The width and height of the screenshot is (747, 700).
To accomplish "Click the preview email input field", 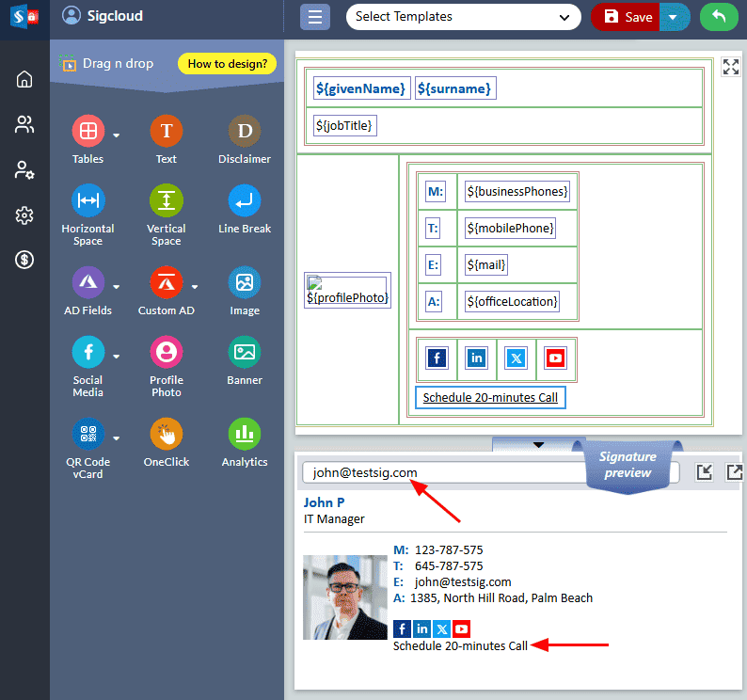I will [489, 472].
